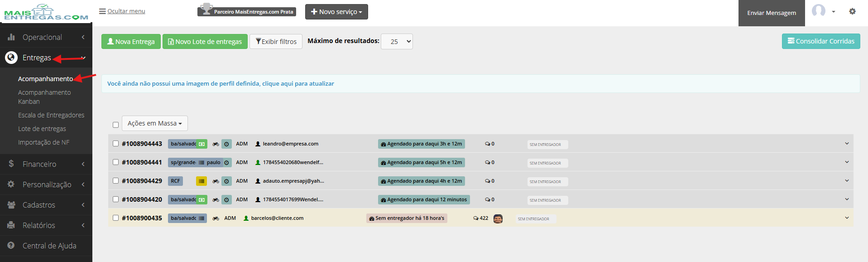Click the Financeiro dollar sidebar icon

point(11,164)
